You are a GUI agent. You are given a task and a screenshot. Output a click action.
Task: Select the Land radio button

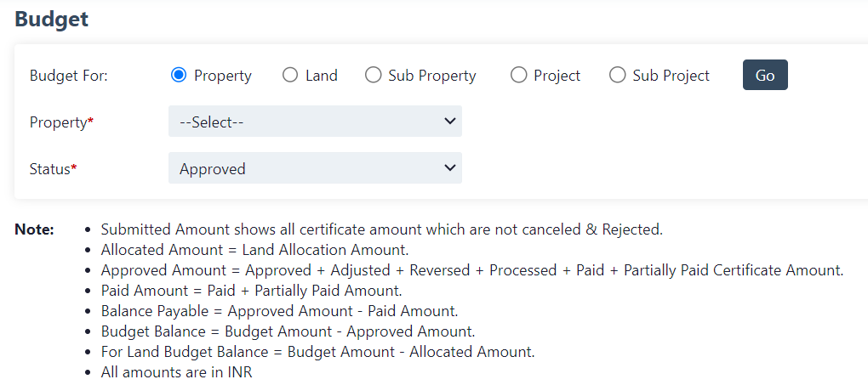point(289,76)
